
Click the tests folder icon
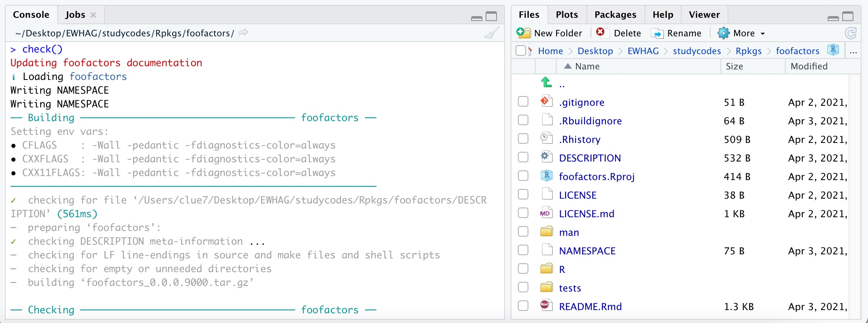tap(547, 287)
